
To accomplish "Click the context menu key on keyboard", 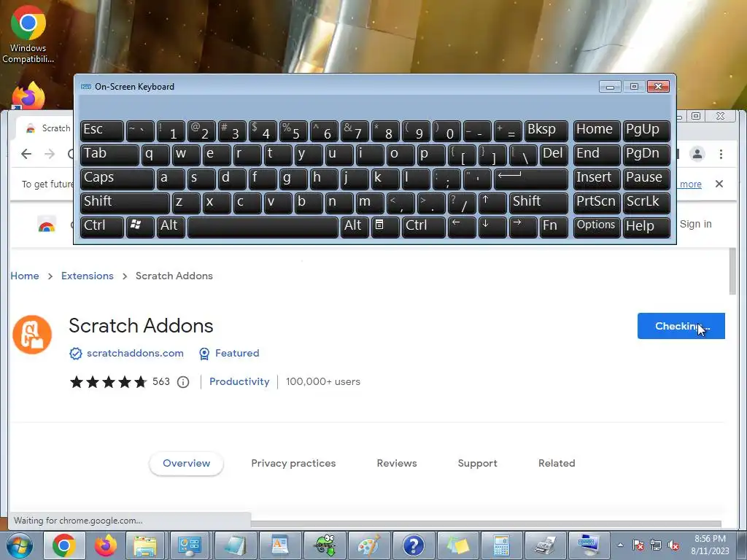I will click(x=385, y=227).
